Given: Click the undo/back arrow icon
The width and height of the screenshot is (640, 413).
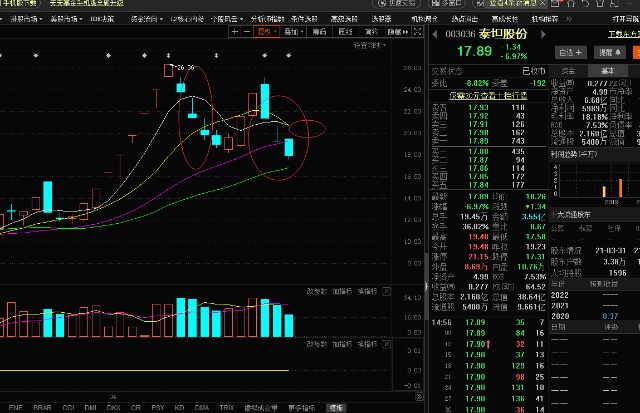Looking at the screenshot, I should 585,3.
